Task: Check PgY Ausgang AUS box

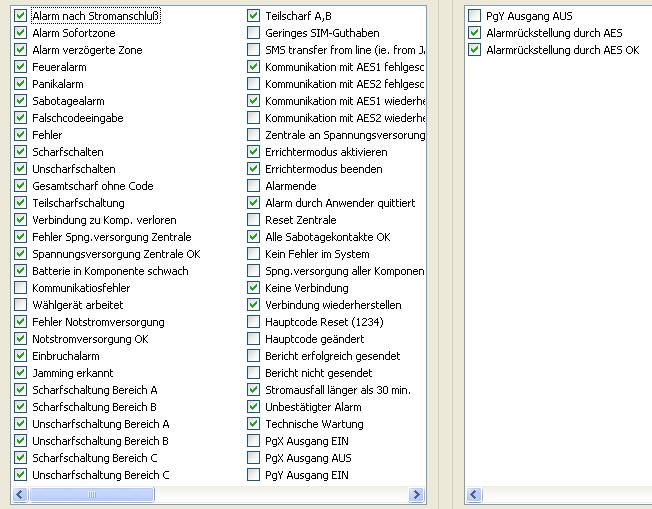Action: 475,16
